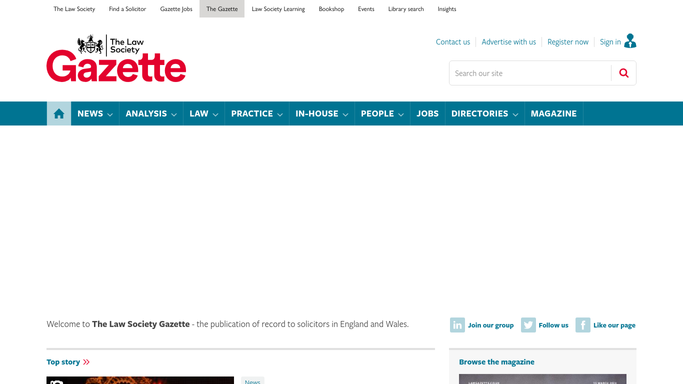Open the Browse the magazine cover thumbnail
The width and height of the screenshot is (683, 384).
(543, 379)
